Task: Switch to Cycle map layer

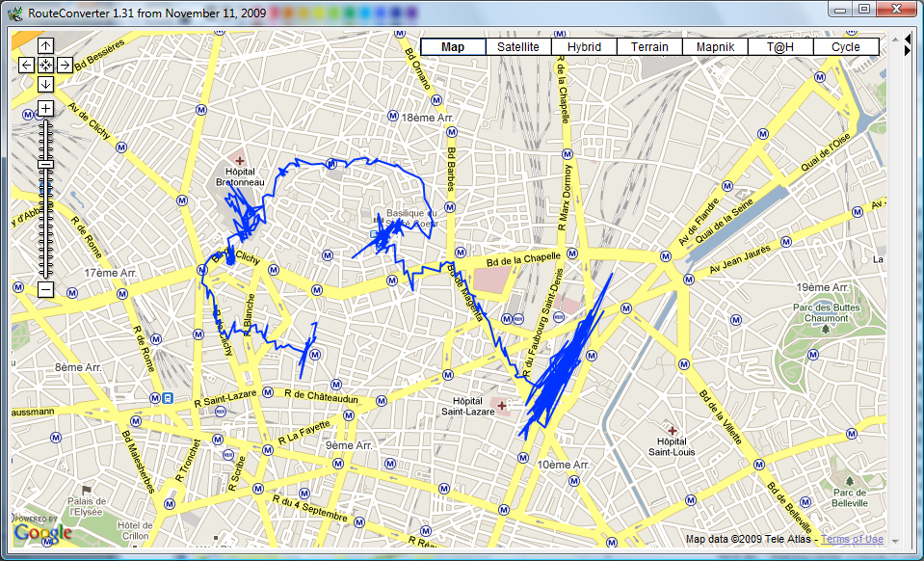Action: pos(846,47)
